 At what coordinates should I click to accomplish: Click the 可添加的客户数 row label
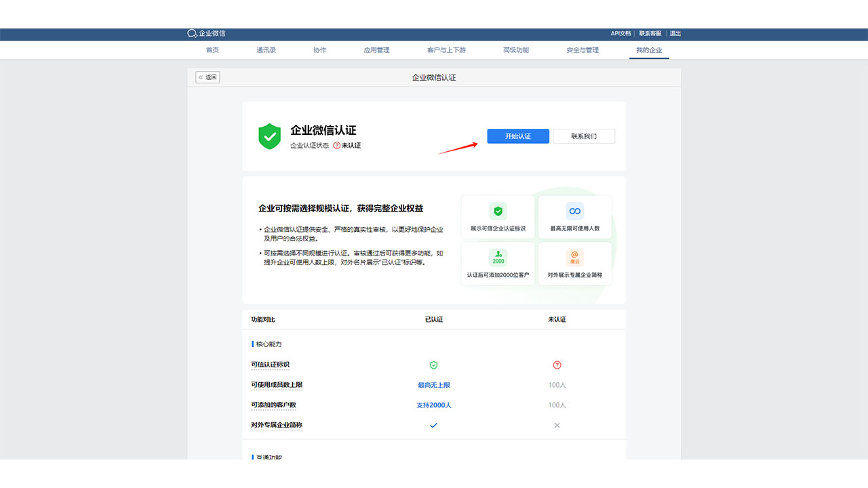[273, 405]
